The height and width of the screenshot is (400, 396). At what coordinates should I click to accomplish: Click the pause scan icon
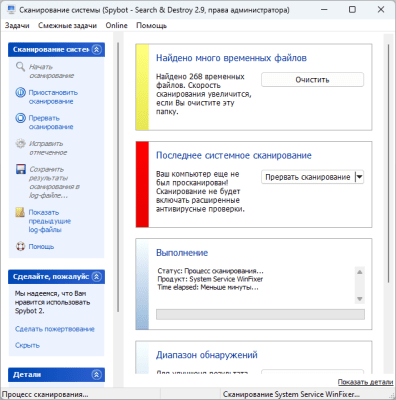20,92
